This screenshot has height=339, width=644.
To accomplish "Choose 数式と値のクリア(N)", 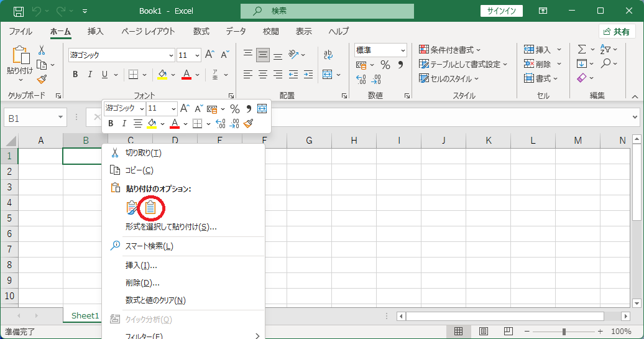I will pos(183,300).
